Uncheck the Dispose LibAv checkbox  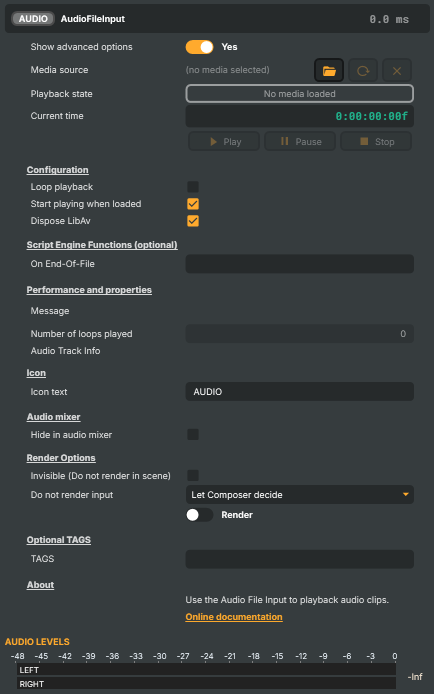(193, 220)
